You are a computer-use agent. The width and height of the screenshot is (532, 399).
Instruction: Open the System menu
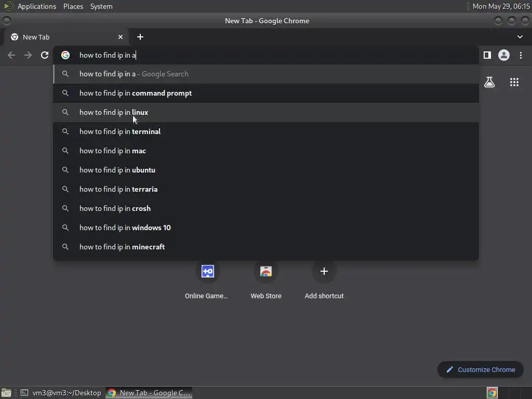[x=101, y=6]
